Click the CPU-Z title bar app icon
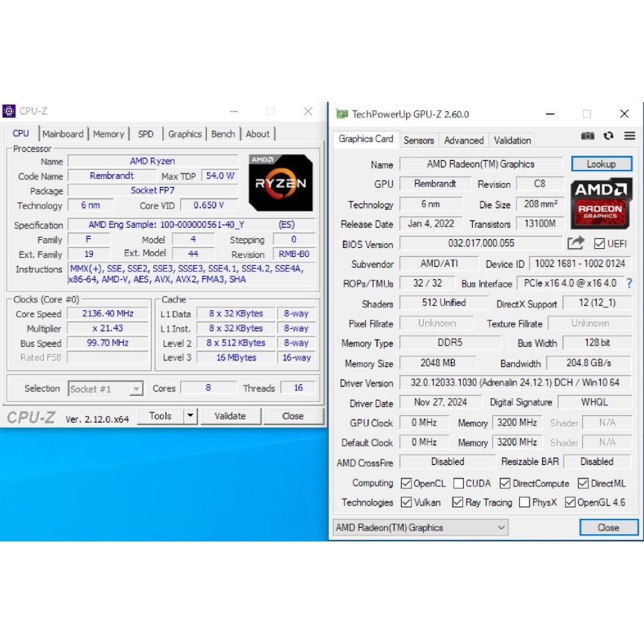The height and width of the screenshot is (644, 644). tap(9, 111)
